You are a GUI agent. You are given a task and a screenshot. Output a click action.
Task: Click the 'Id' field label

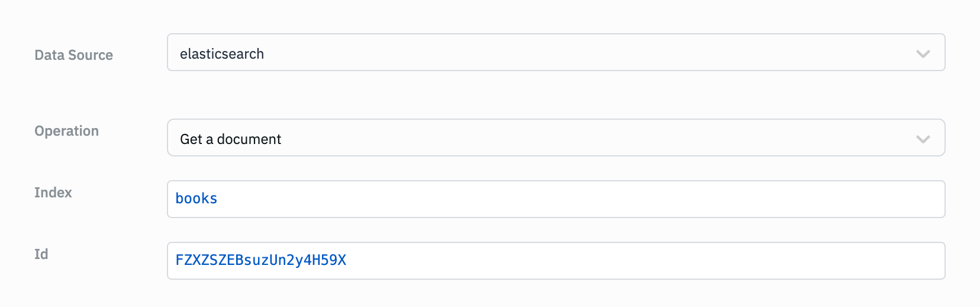click(x=41, y=254)
